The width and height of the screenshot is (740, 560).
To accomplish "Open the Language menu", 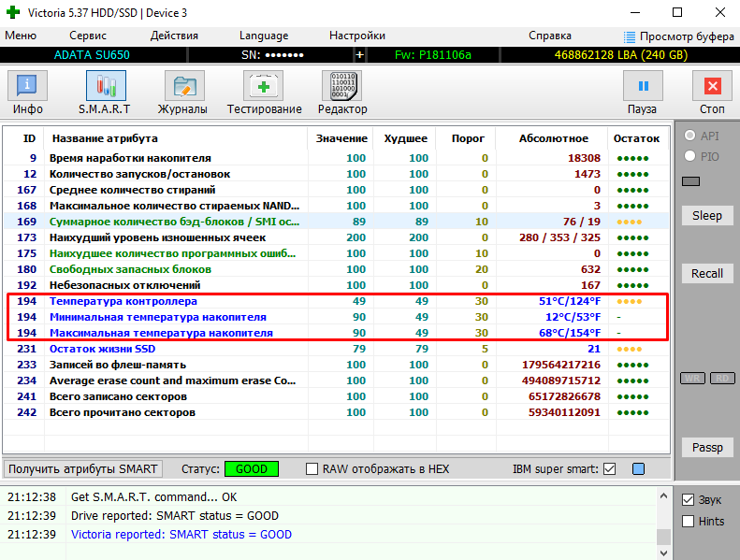I will coord(263,36).
